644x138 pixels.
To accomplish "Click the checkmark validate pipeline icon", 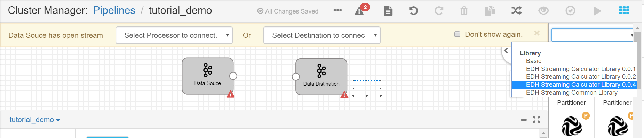I will [x=570, y=11].
